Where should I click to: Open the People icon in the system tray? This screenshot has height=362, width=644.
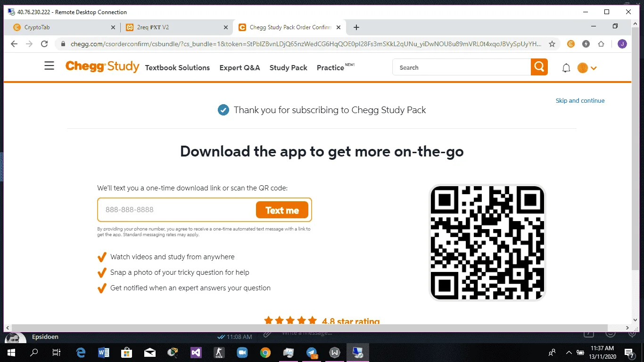(x=552, y=352)
